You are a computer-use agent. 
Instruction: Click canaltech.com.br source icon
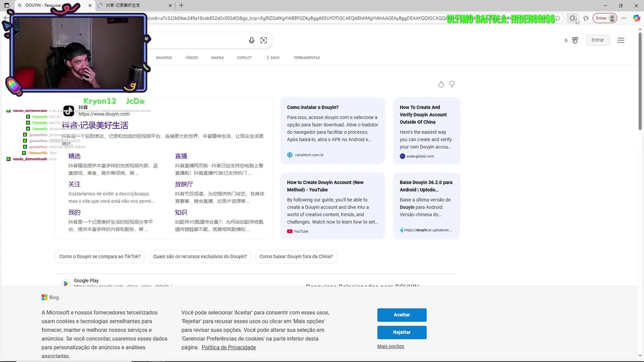coord(290,155)
